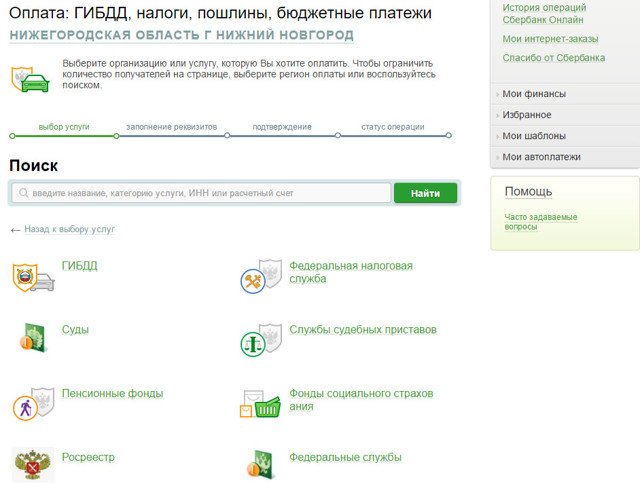Change region Нижегородская область г Нижний Новгород

coord(182,35)
